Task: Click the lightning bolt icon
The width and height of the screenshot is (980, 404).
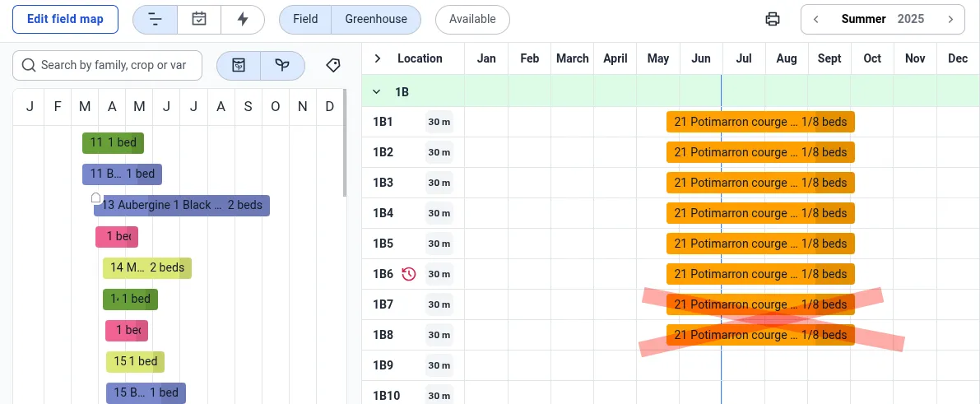Action: [x=242, y=20]
